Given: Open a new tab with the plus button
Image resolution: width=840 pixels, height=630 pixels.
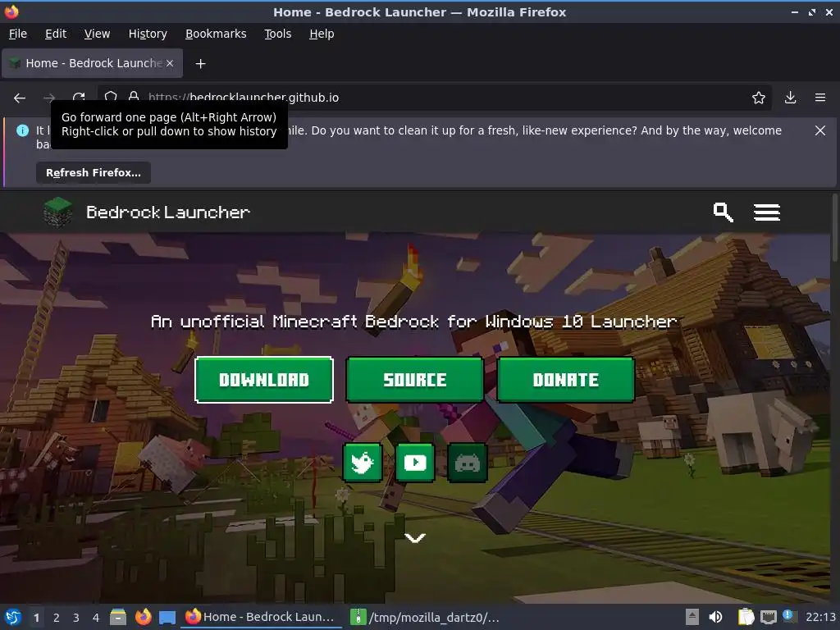Looking at the screenshot, I should (200, 64).
